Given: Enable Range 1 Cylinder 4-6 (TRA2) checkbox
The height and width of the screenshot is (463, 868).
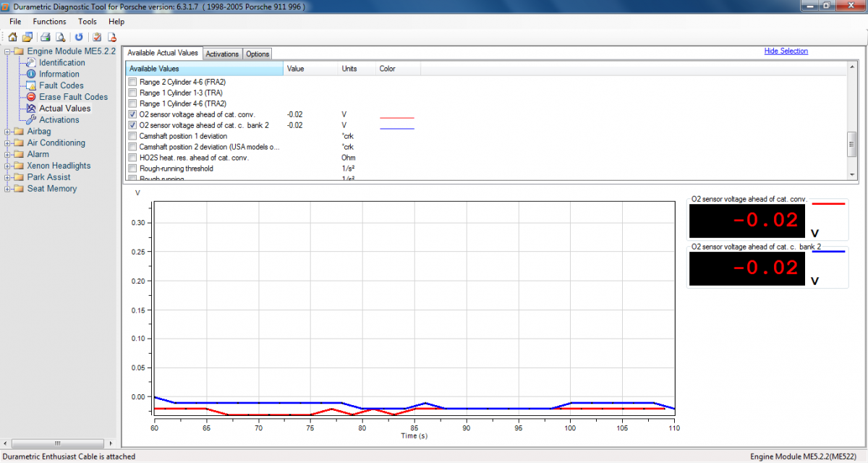Looking at the screenshot, I should pyautogui.click(x=132, y=103).
